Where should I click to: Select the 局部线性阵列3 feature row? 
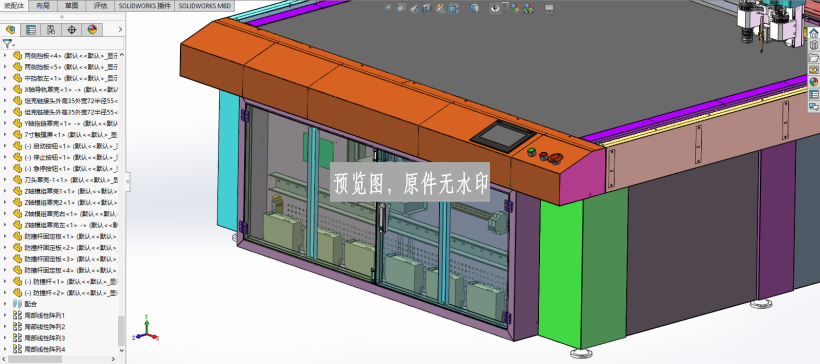(39, 338)
